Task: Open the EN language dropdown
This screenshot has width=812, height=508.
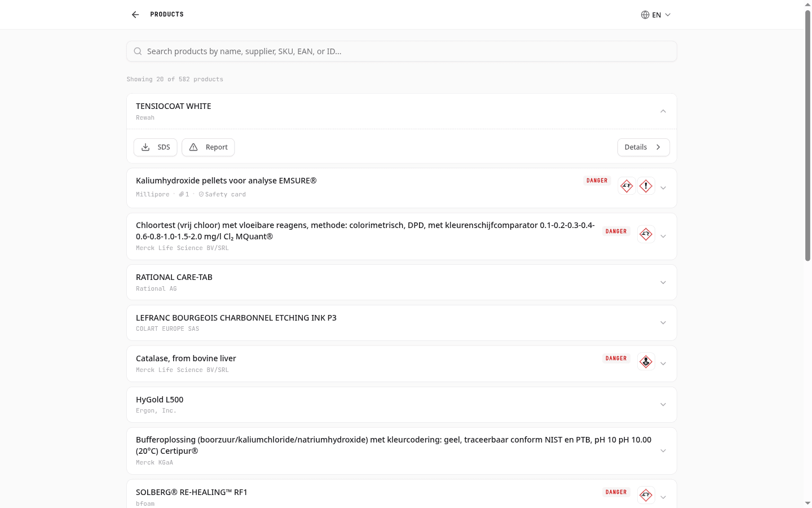Action: pyautogui.click(x=656, y=15)
